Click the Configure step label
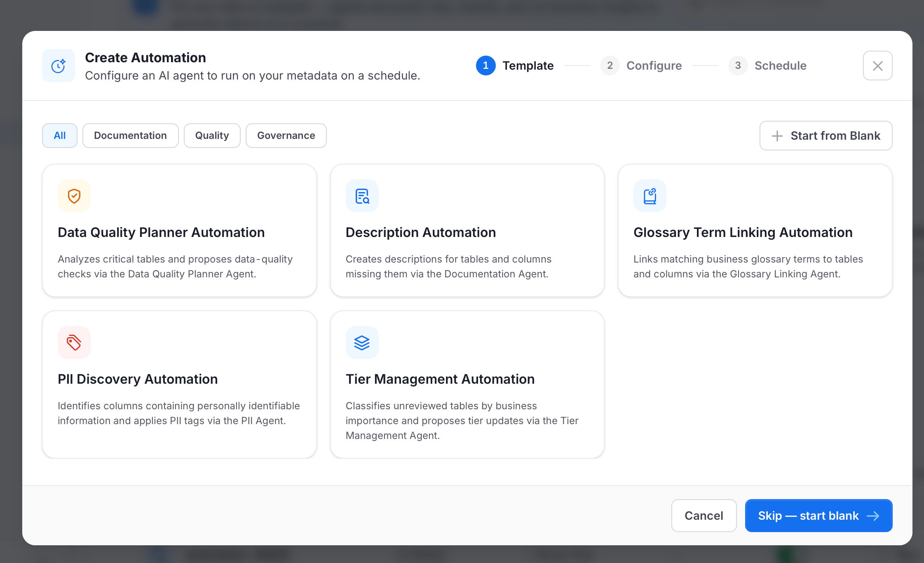Viewport: 924px width, 563px height. click(x=654, y=66)
